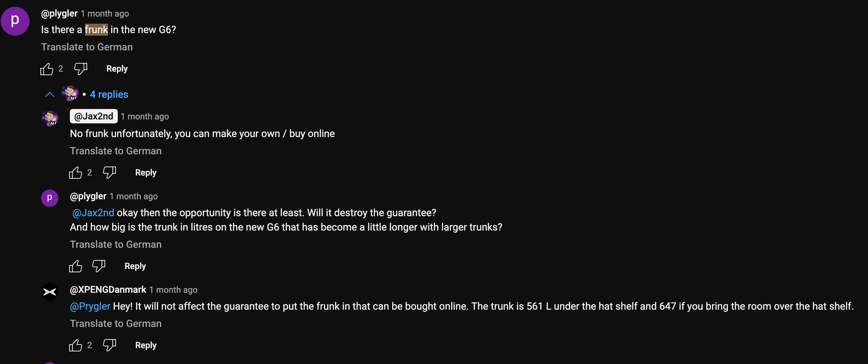Collapse the 4 replies thread
Image resolution: width=868 pixels, height=364 pixels.
pos(109,94)
